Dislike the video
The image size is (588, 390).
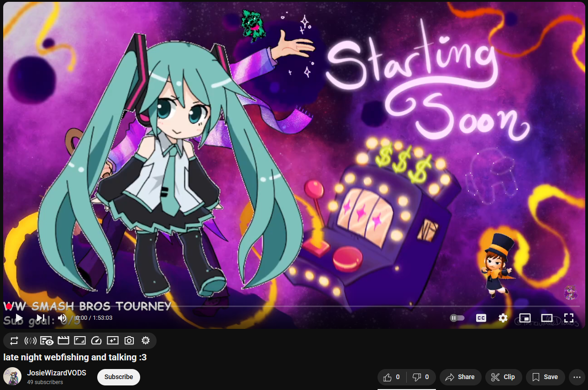[x=421, y=377]
